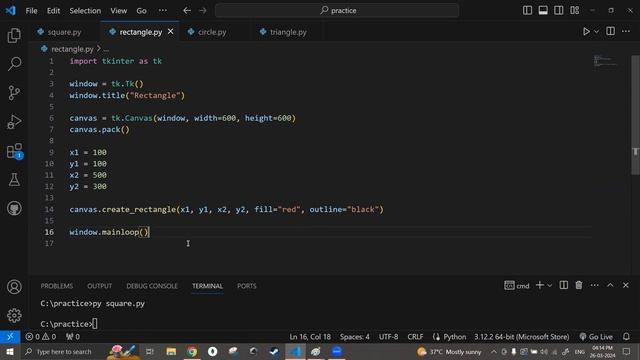
Task: Switch to the triangle.py tab
Action: point(288,32)
